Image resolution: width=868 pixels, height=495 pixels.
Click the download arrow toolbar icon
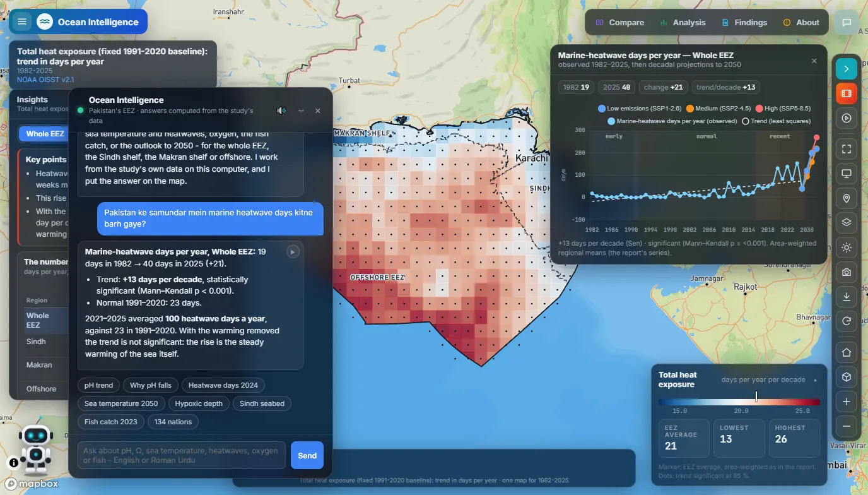pyautogui.click(x=847, y=297)
